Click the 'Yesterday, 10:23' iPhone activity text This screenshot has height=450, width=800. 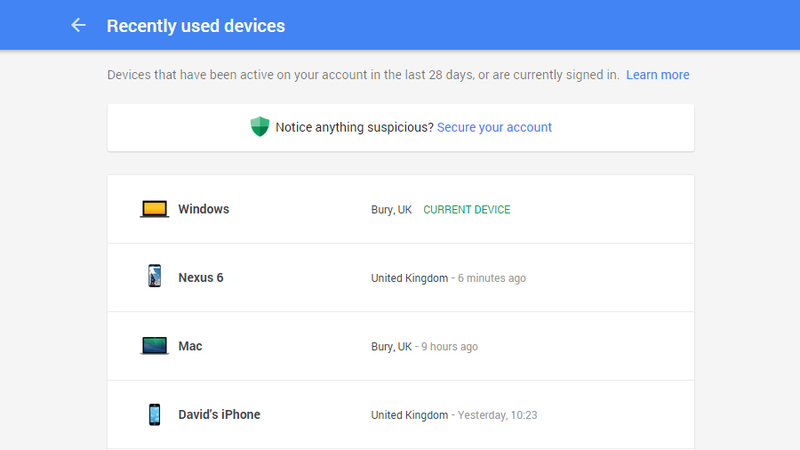click(x=497, y=415)
